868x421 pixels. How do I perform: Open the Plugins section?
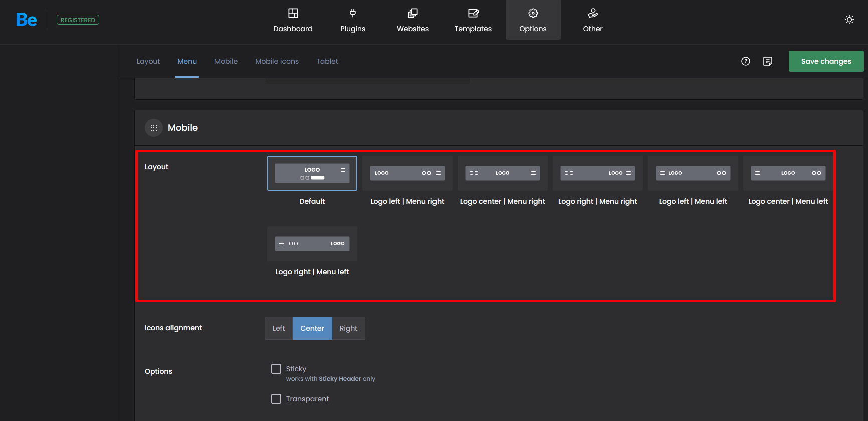coord(353,20)
